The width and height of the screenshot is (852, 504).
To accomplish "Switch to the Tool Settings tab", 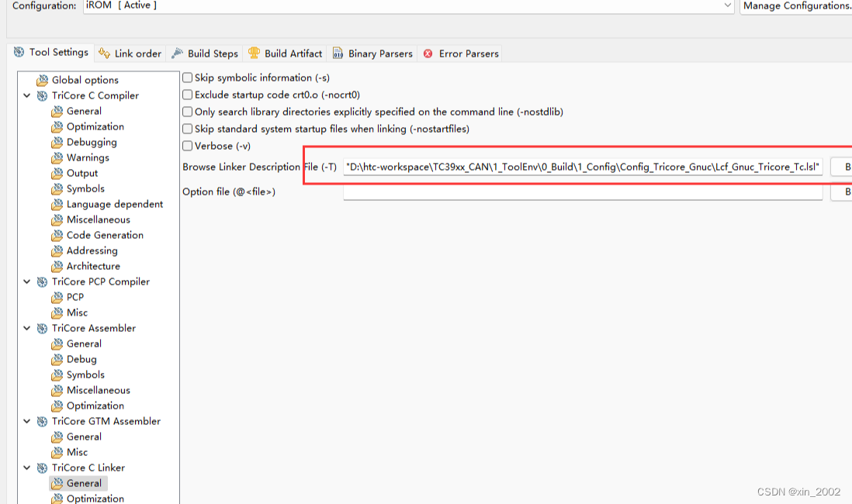I will (51, 52).
